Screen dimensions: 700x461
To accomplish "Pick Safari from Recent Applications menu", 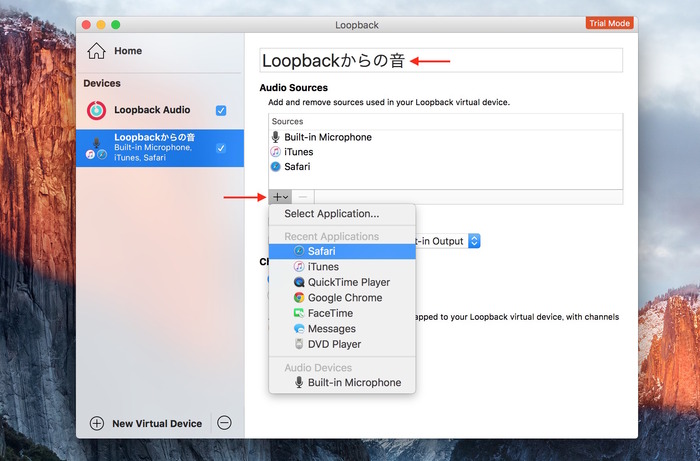I will (342, 251).
